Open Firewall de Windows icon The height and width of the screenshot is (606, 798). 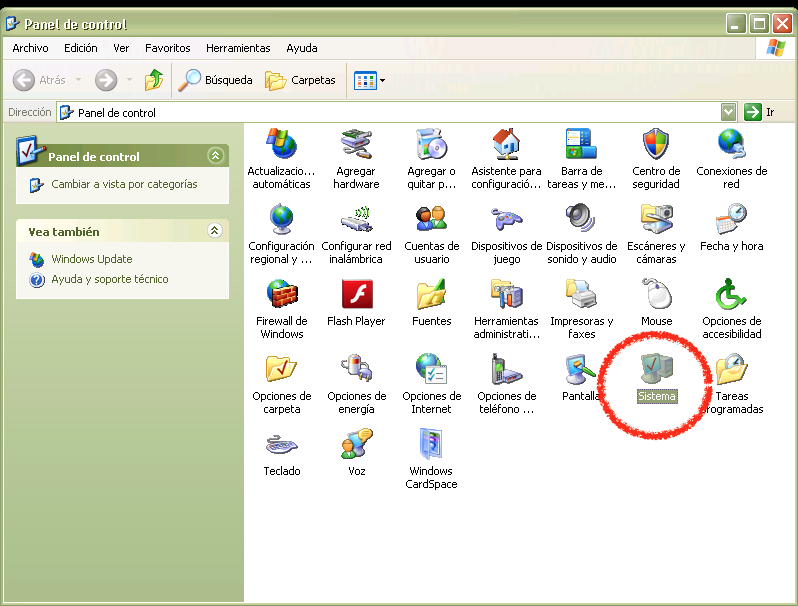pos(281,294)
